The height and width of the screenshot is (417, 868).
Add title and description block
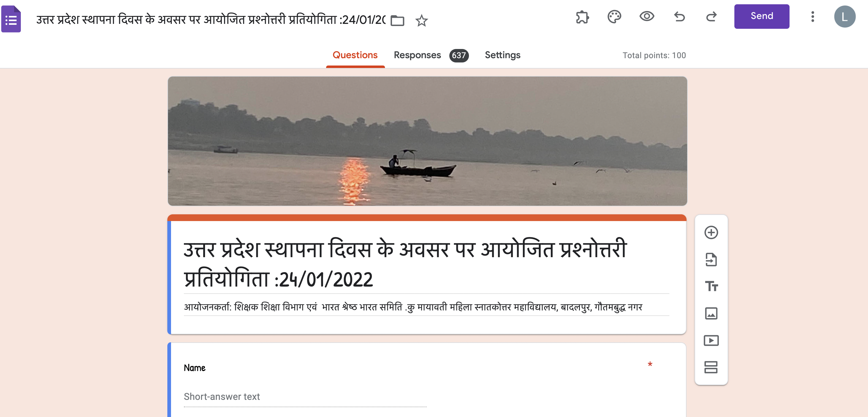tap(711, 286)
